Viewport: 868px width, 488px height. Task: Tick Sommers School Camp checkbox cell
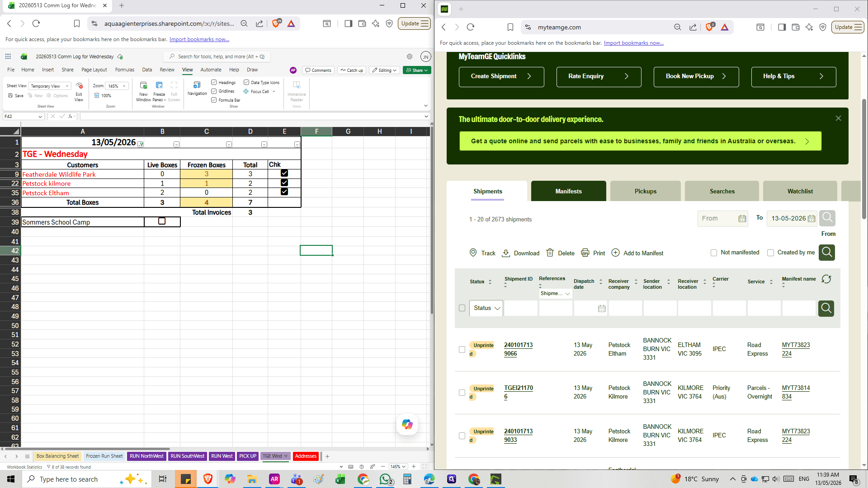[x=162, y=221]
